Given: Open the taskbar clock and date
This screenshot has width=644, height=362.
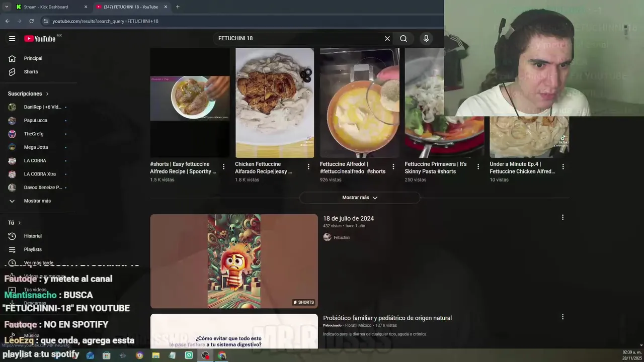Looking at the screenshot, I should (x=632, y=355).
